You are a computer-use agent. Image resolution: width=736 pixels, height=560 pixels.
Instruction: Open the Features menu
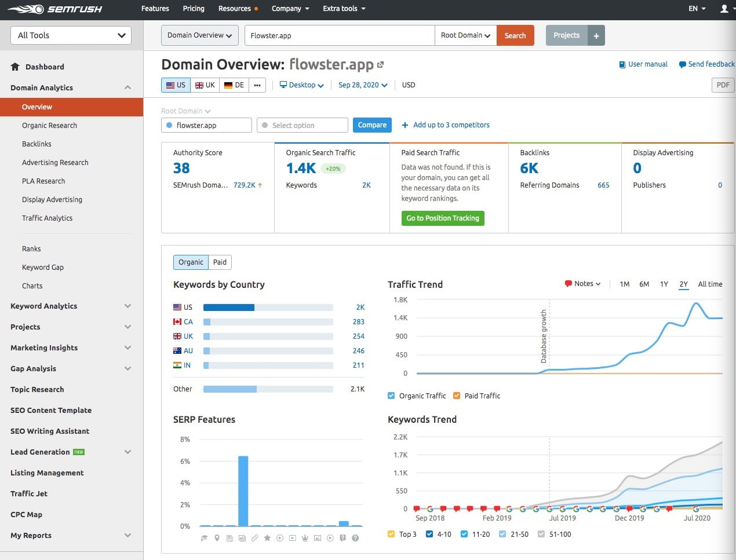(155, 9)
